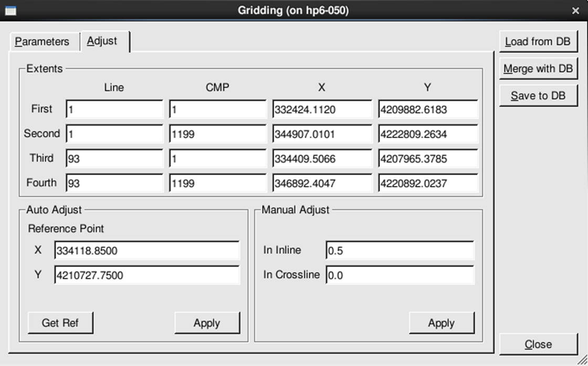
Task: Edit the Reference Point Y field
Action: click(x=146, y=275)
